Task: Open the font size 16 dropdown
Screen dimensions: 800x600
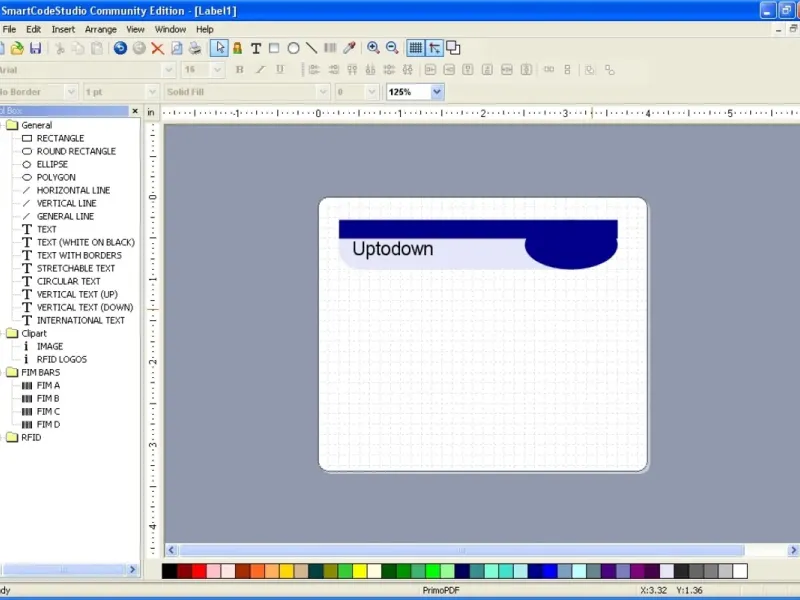Action: [x=218, y=70]
